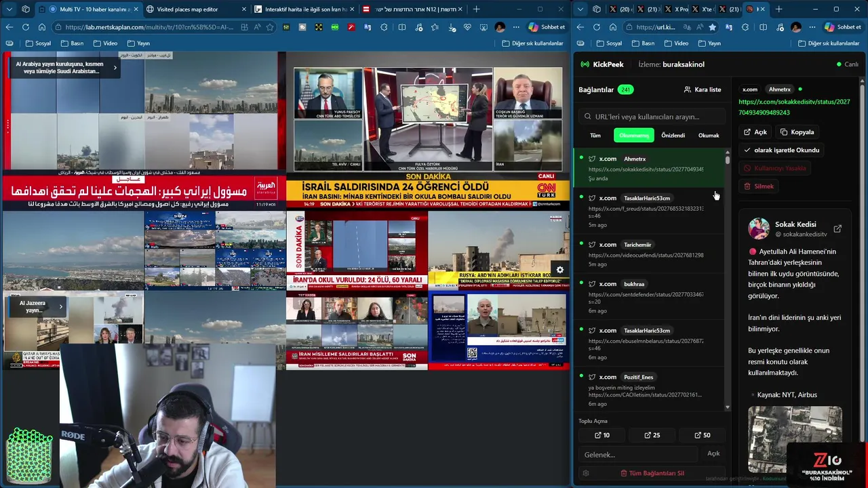Screen dimensions: 868x488
Task: Open translate icon in the KickPeek browser toolbar
Action: point(729,27)
